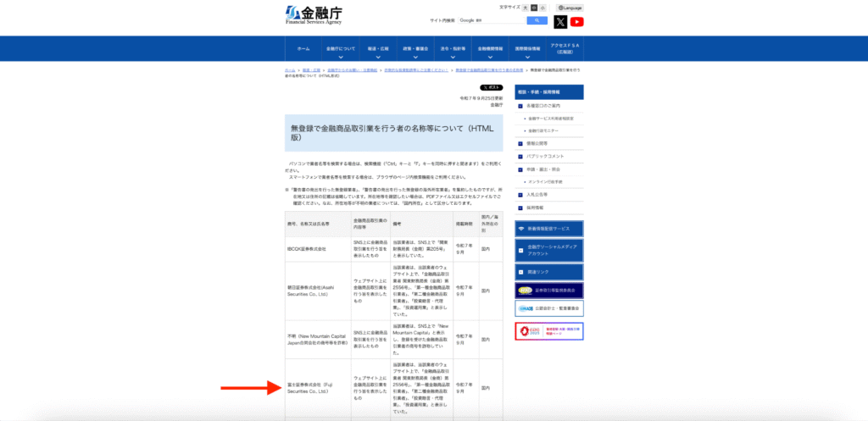This screenshot has height=421, width=868.
Task: Expand the 報道・広報 menu chevron
Action: click(378, 57)
